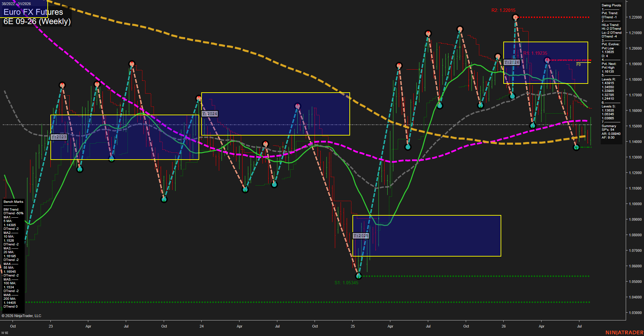644x336 pixels.
Task: Click the 1.10000 price axis label
Action: [635, 204]
